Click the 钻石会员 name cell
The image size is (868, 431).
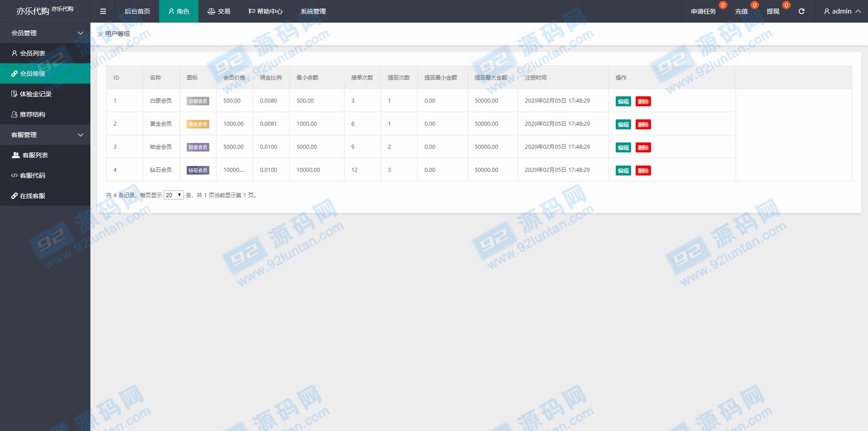pyautogui.click(x=161, y=170)
